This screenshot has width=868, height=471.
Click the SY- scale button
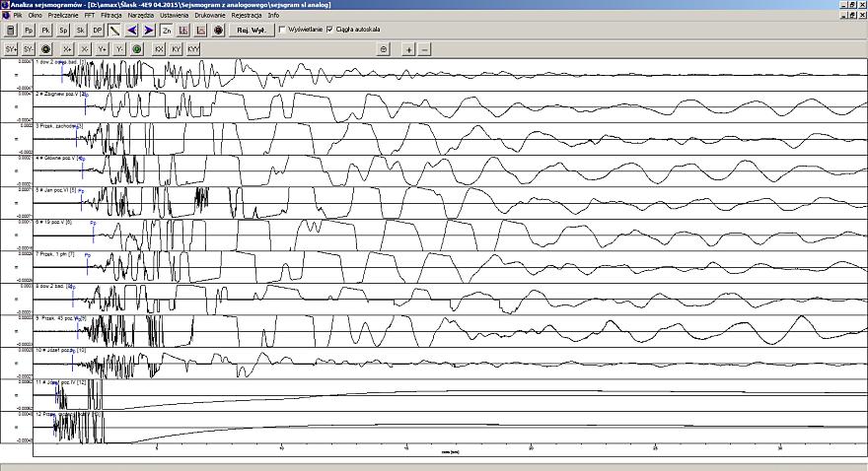click(29, 49)
